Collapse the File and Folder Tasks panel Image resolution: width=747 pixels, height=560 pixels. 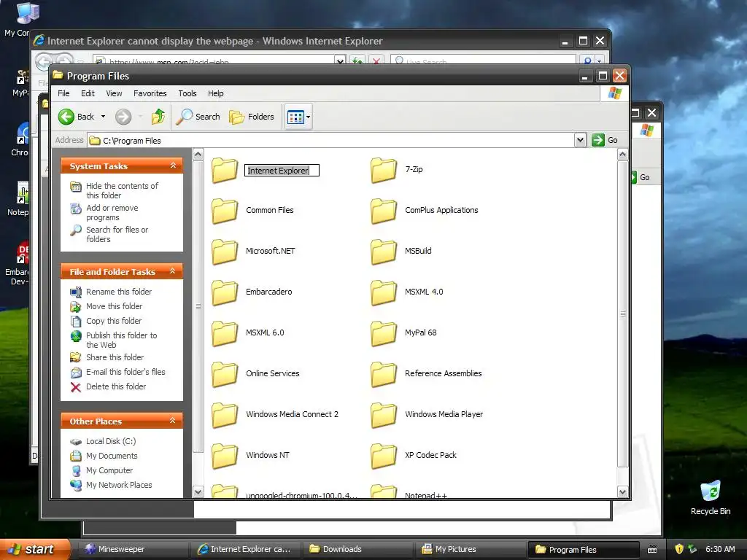click(173, 271)
